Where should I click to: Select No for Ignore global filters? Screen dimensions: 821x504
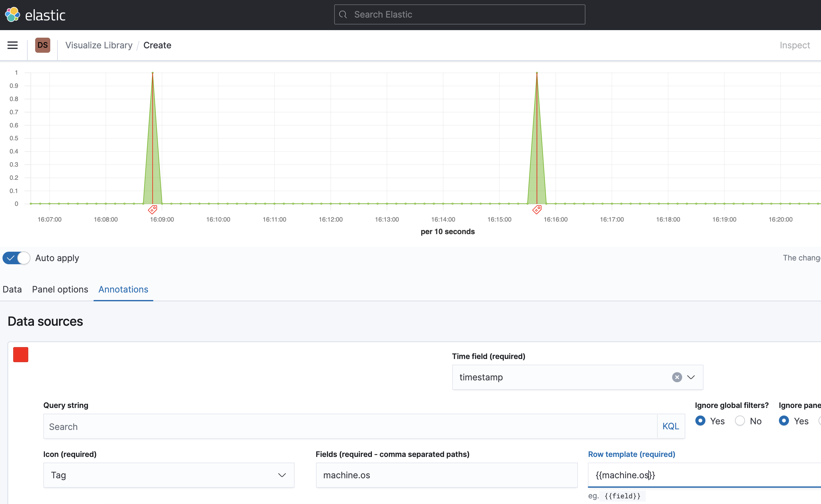pos(740,421)
